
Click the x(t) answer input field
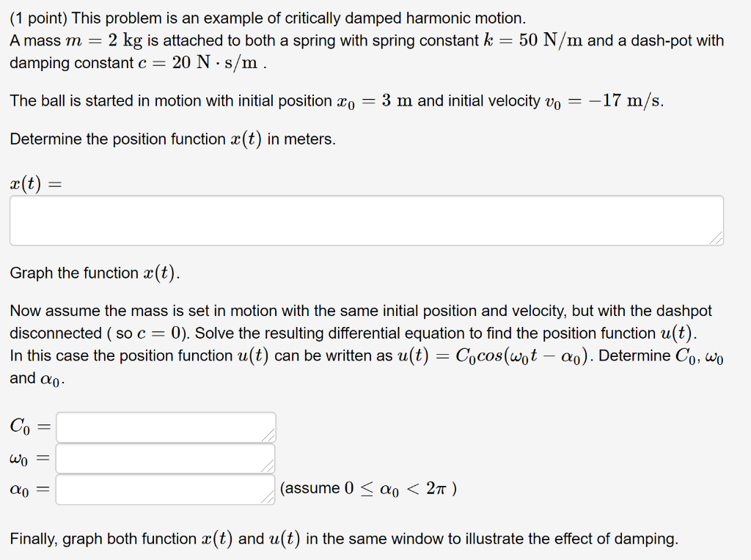[365, 219]
